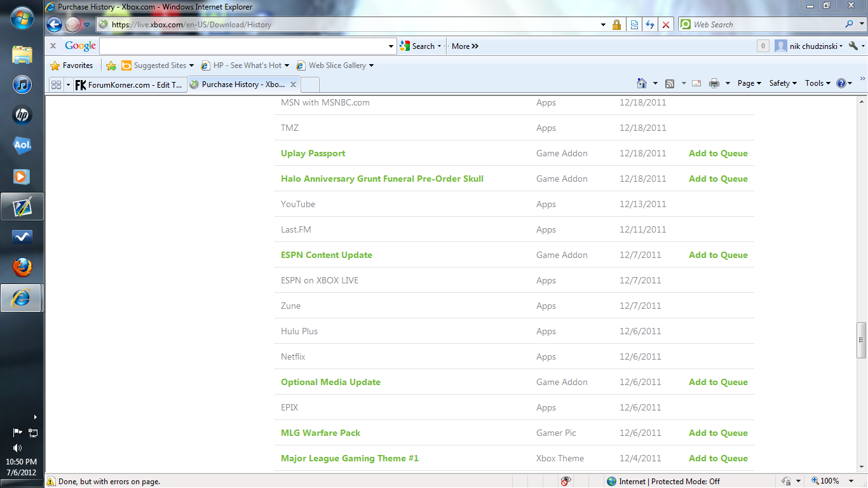Image resolution: width=868 pixels, height=488 pixels.
Task: Click the Netflix row title
Action: click(x=293, y=356)
